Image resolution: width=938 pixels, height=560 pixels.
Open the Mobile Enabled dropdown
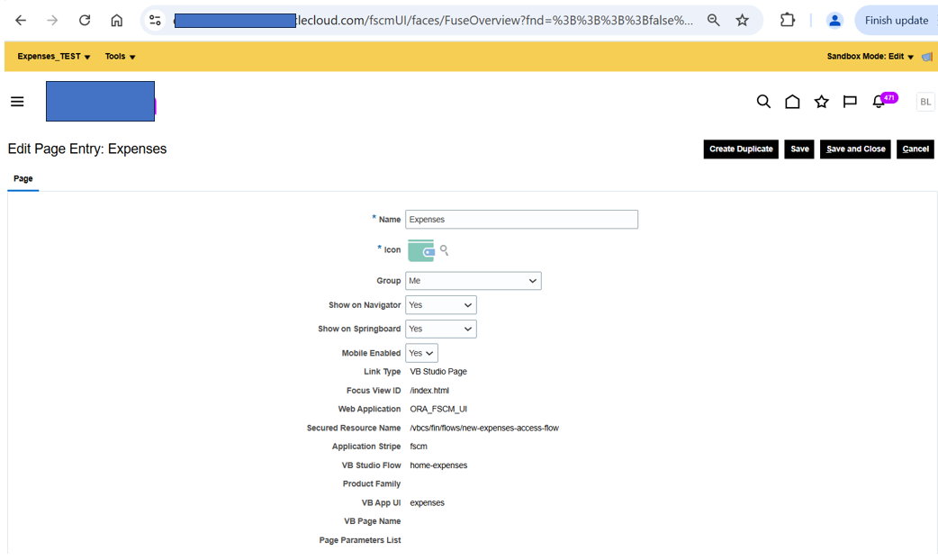click(422, 353)
